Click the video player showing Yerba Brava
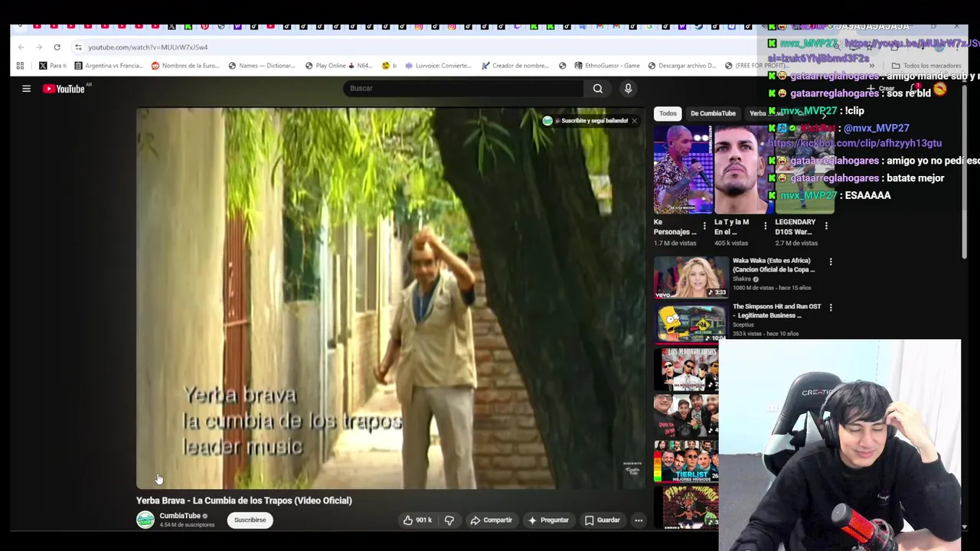Viewport: 980px width, 551px height. (x=391, y=298)
